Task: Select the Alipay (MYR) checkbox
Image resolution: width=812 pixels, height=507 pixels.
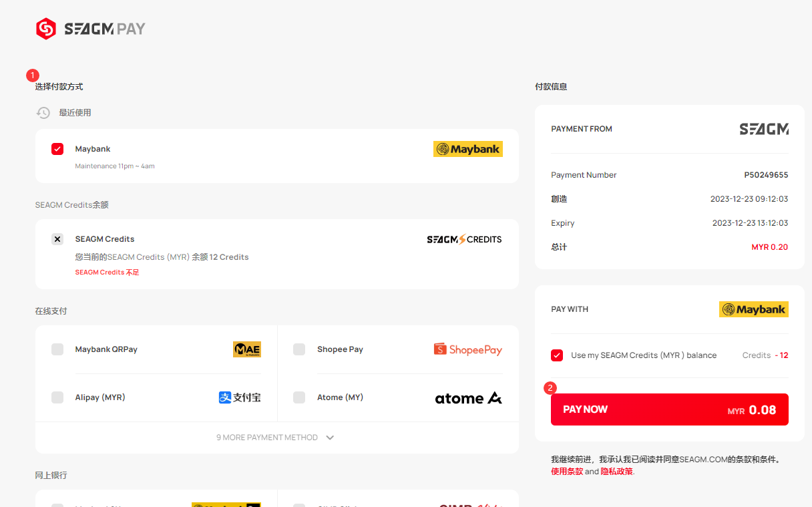Action: point(57,397)
